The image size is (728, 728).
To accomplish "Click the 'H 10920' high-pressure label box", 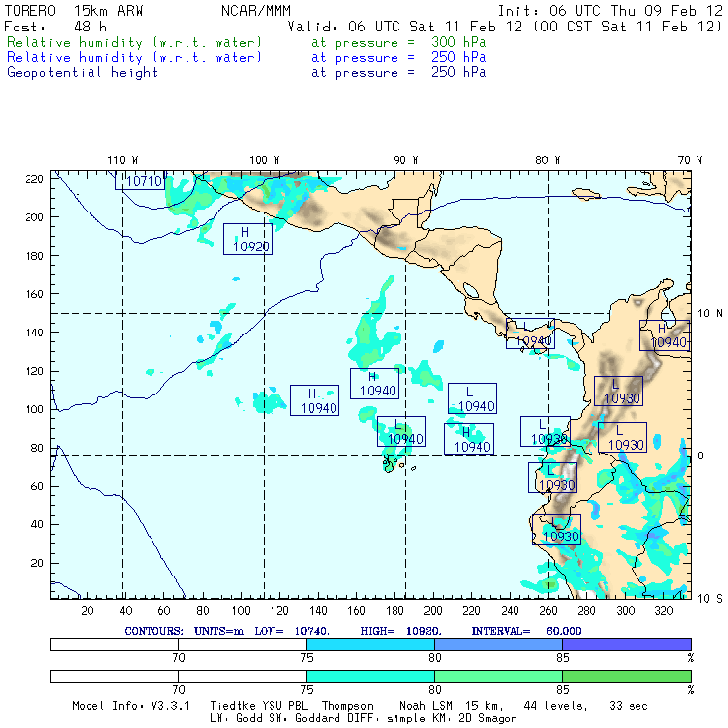I will pos(248,239).
